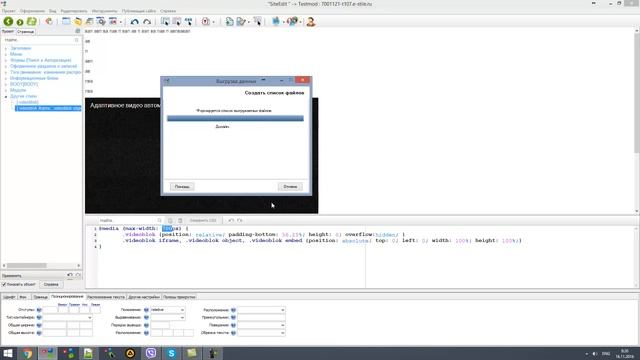640x360 pixels.
Task: Toggle the Показать объект checkbox
Action: pyautogui.click(x=4, y=284)
